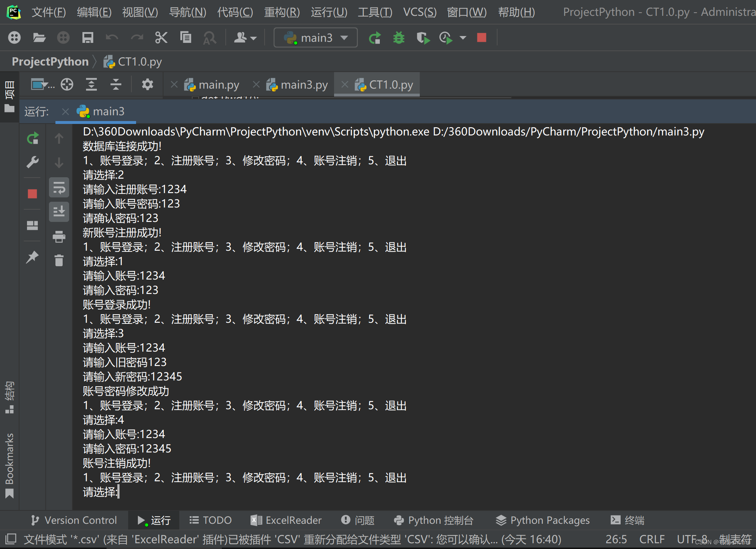The image size is (756, 549).
Task: Close the main3 run tab
Action: (66, 112)
